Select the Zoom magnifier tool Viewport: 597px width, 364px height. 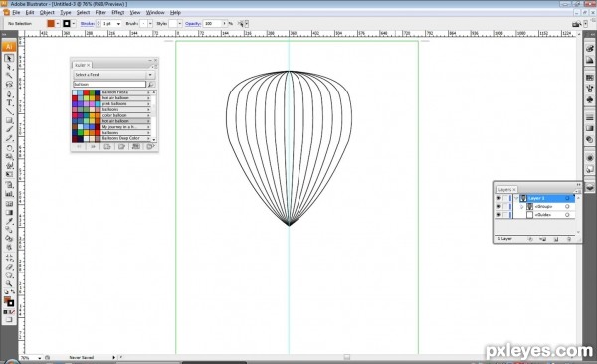[9, 284]
